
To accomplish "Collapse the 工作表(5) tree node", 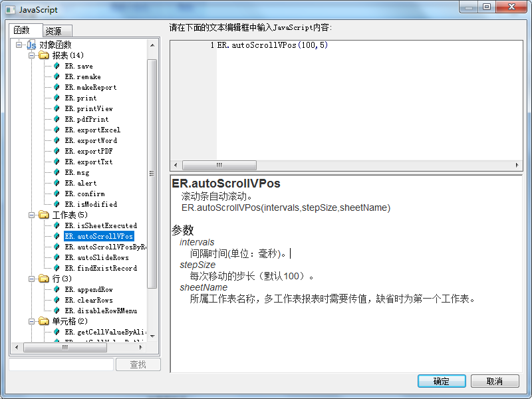I will pos(31,215).
